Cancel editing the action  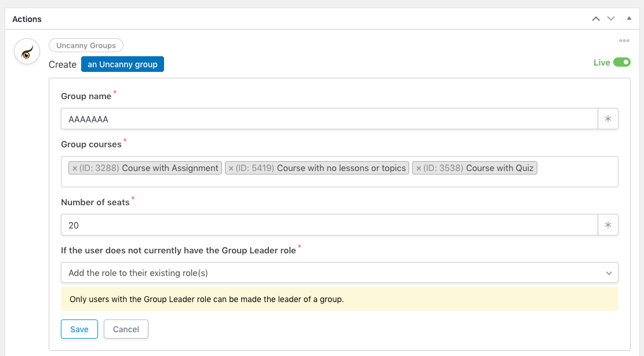pyautogui.click(x=126, y=329)
